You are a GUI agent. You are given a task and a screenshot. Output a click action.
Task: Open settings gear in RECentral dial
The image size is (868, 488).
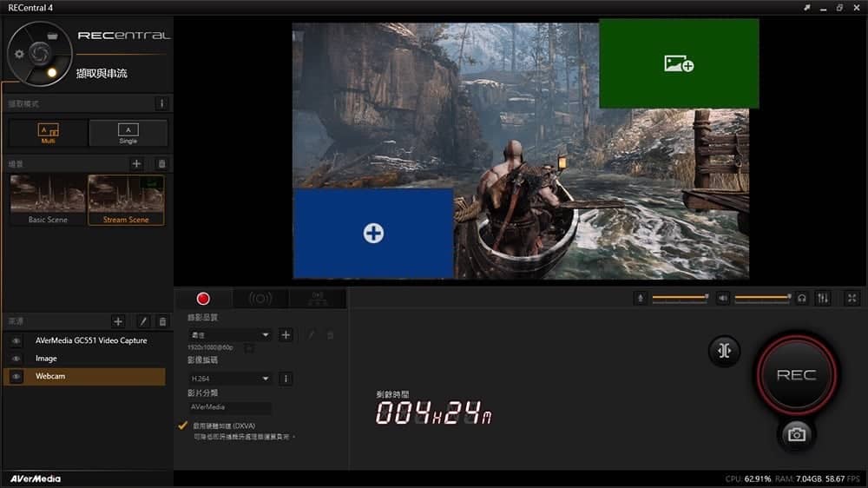click(x=19, y=54)
